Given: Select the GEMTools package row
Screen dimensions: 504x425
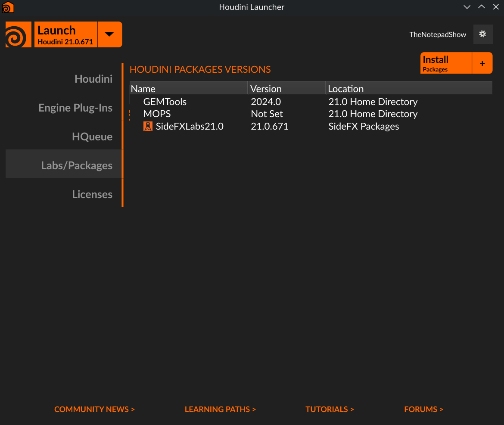Looking at the screenshot, I should click(311, 102).
